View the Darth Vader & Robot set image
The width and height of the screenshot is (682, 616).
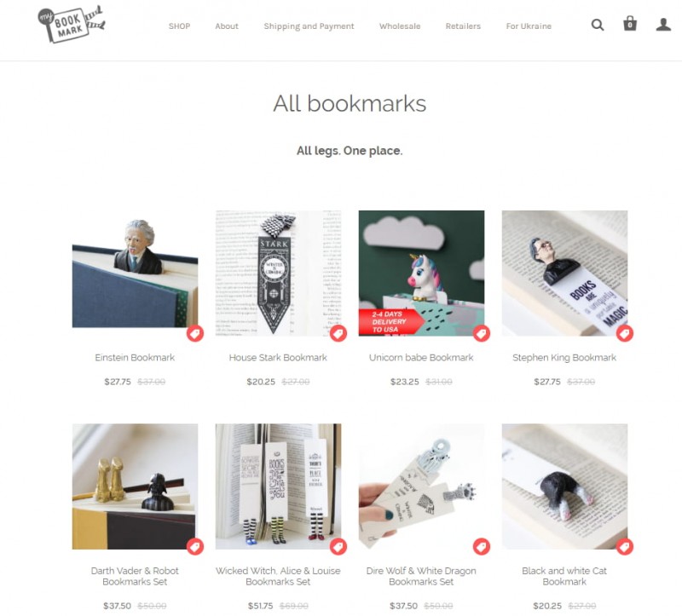coord(135,486)
